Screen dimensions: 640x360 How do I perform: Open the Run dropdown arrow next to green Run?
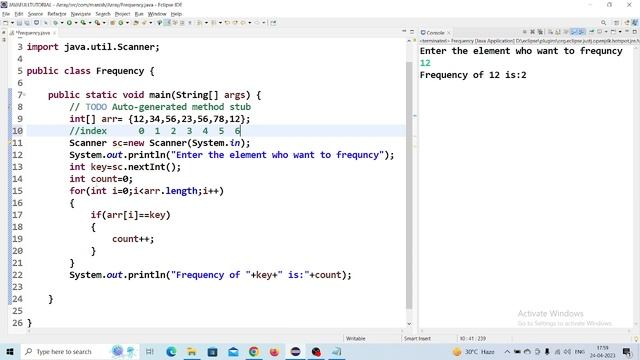click(76, 23)
